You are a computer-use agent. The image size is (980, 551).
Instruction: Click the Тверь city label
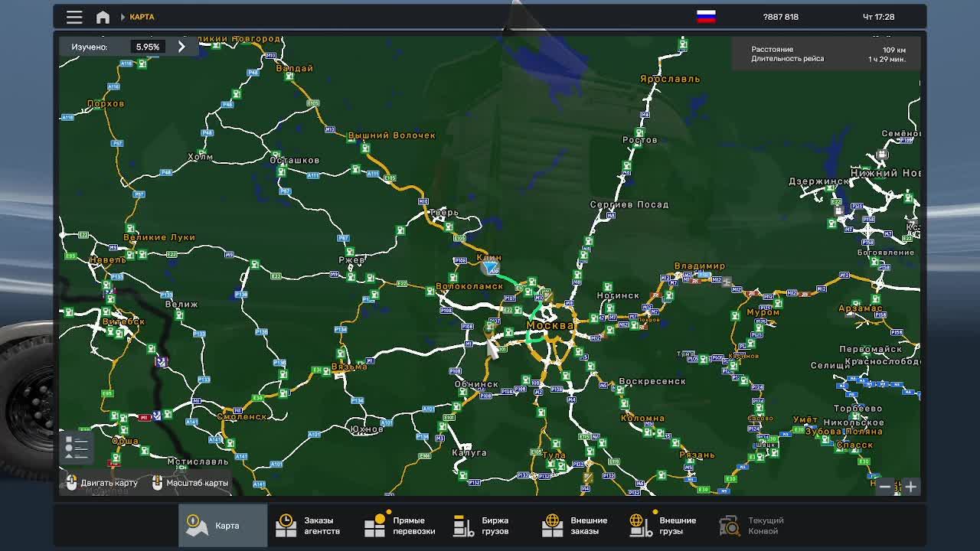[x=444, y=213]
